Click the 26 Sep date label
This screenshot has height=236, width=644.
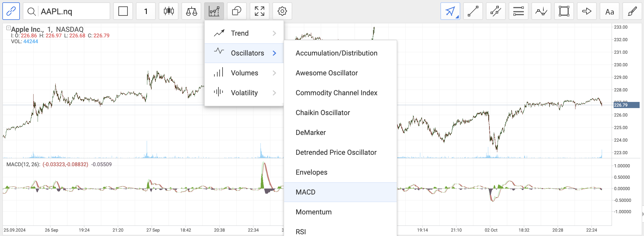coord(51,230)
